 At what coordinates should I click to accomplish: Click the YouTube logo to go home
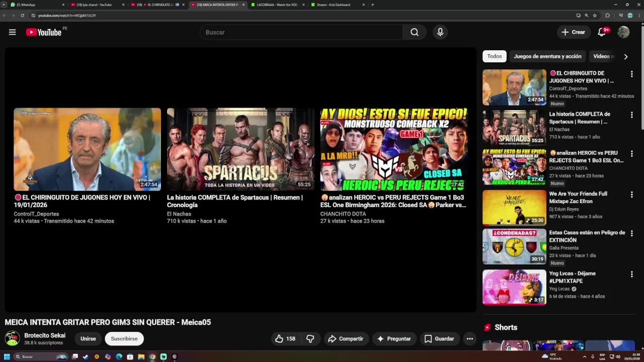43,32
